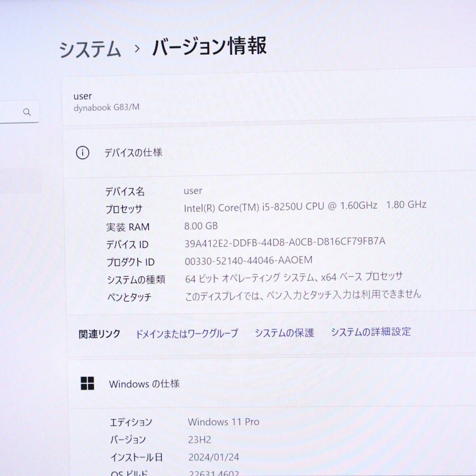
Task: Select the インストール日 label
Action: 136,457
